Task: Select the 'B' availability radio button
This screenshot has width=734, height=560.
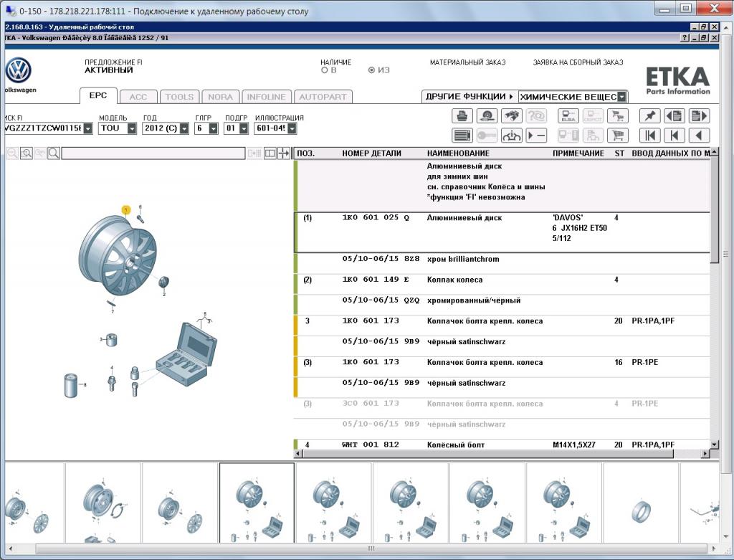Action: pos(325,70)
